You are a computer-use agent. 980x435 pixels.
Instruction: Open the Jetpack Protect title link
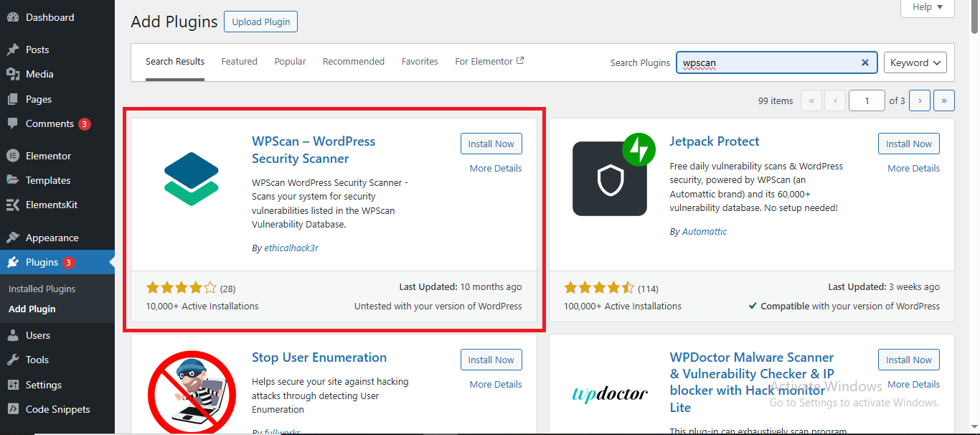(715, 141)
